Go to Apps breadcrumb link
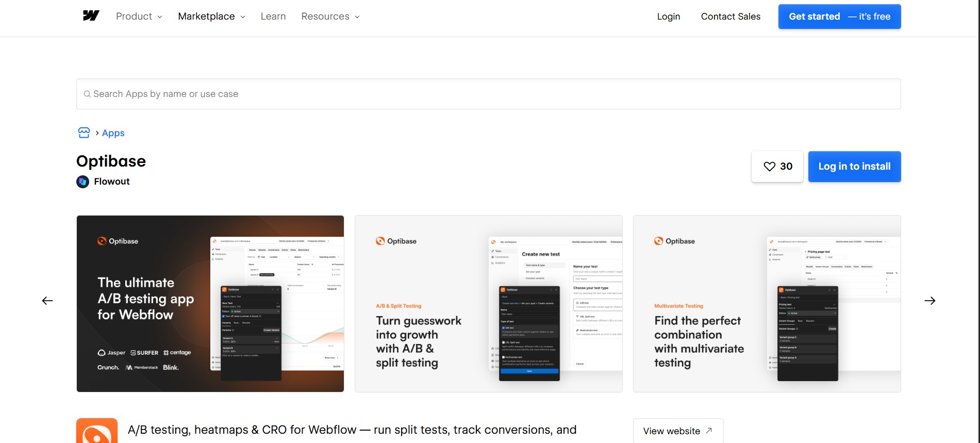Screen dimensions: 980x443 click(113, 133)
